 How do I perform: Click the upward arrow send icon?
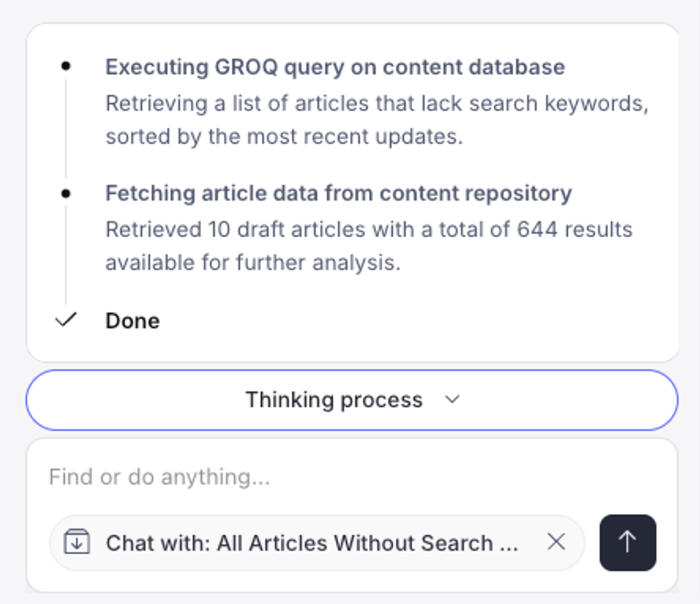coord(627,543)
